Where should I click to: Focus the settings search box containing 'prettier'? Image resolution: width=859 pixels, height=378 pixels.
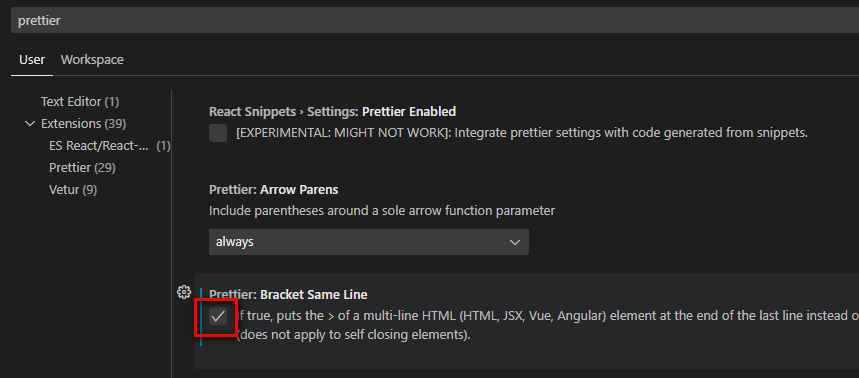[435, 21]
